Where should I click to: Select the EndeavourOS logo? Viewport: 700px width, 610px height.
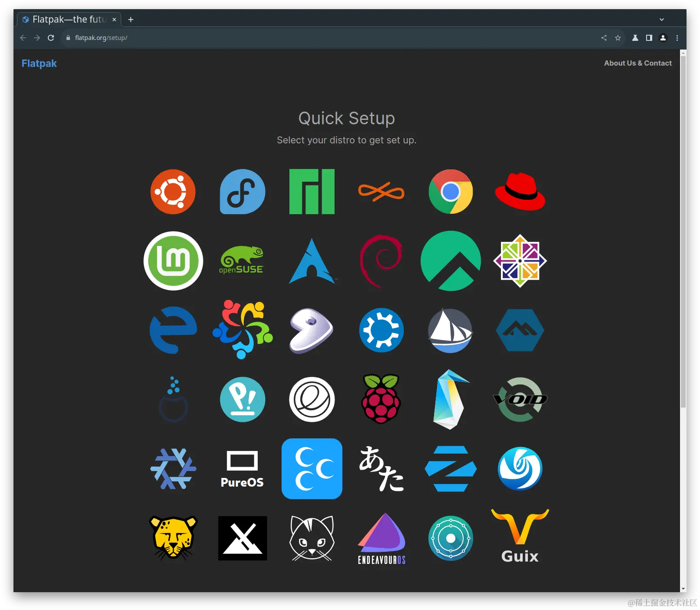point(382,539)
